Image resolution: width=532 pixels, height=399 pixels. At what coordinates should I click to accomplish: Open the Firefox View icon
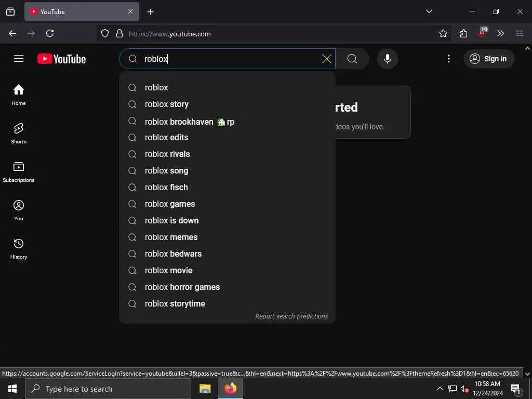click(x=10, y=11)
